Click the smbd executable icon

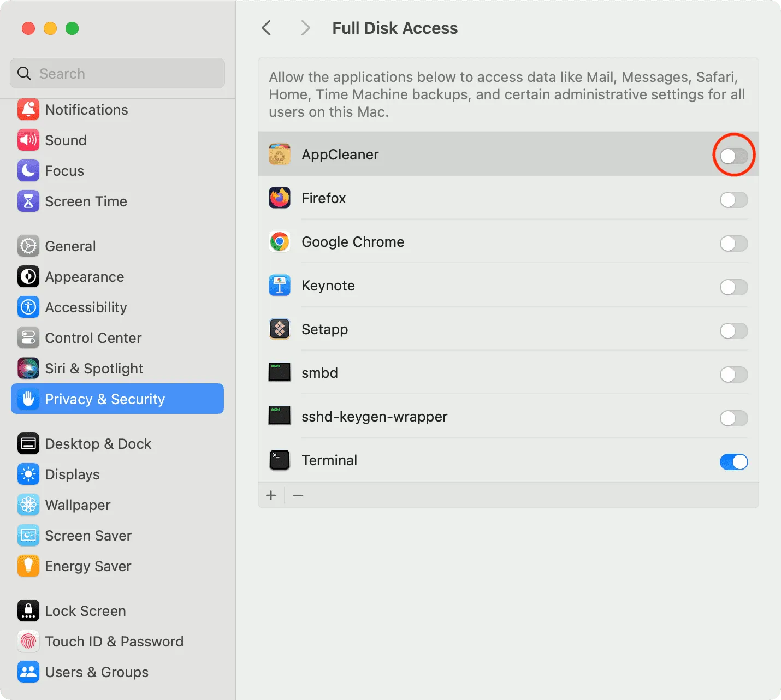coord(280,372)
